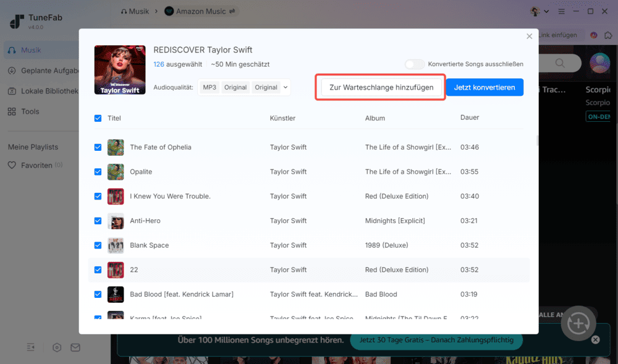This screenshot has height=364, width=618.
Task: Click the 03:46 duration of Ophelia
Action: [x=470, y=147]
